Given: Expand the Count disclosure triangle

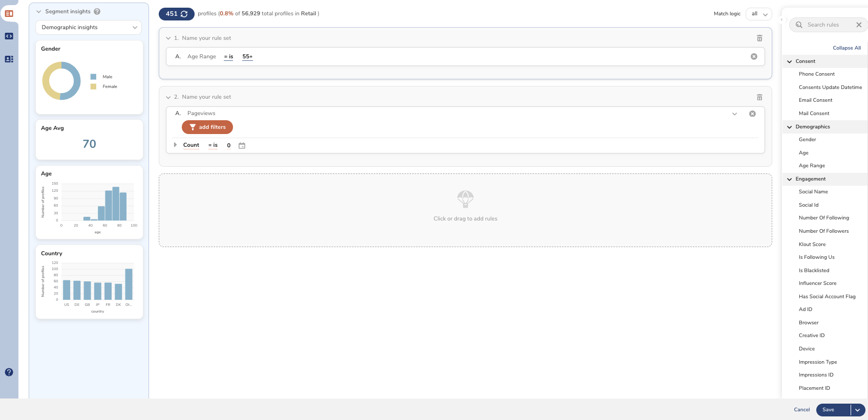Looking at the screenshot, I should click(175, 145).
